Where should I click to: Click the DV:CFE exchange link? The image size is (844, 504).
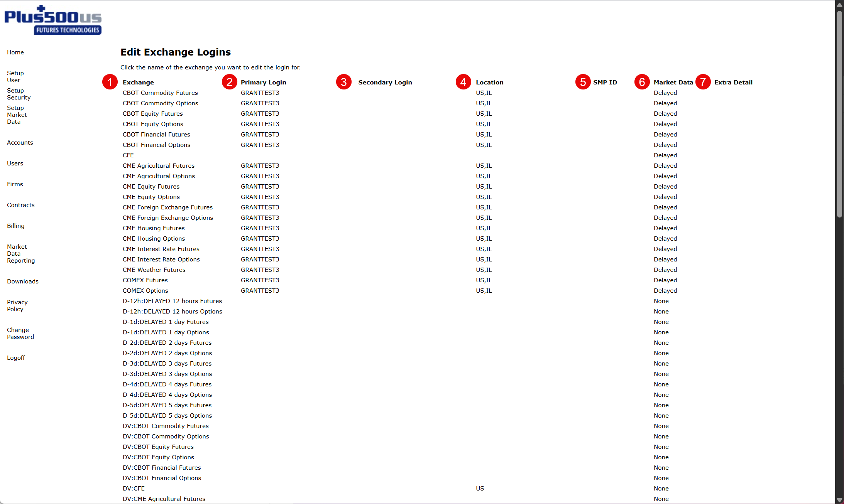(134, 489)
